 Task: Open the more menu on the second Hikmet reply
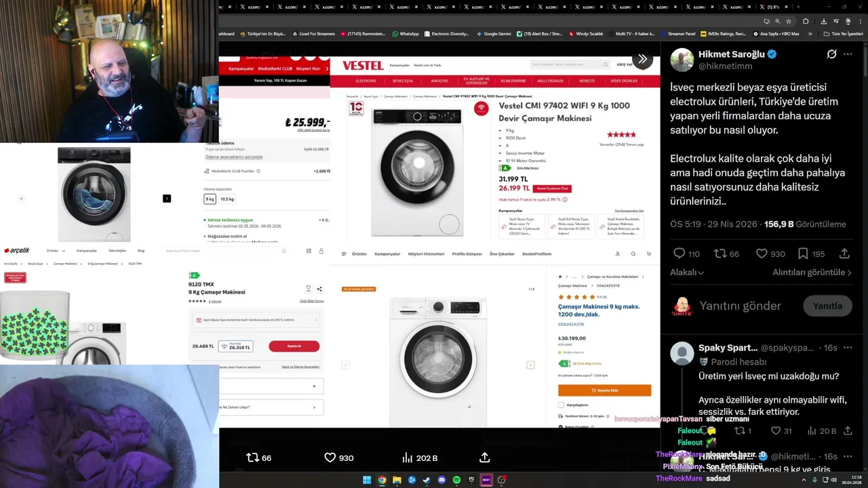pos(848,456)
